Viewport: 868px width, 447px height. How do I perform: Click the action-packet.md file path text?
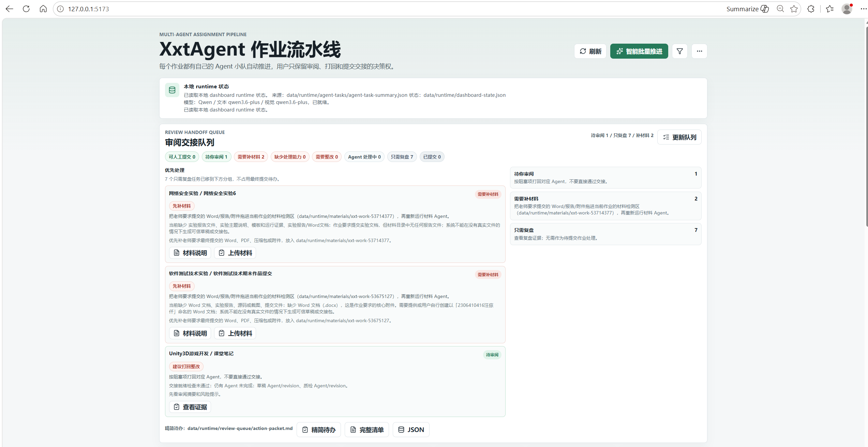[x=240, y=428]
